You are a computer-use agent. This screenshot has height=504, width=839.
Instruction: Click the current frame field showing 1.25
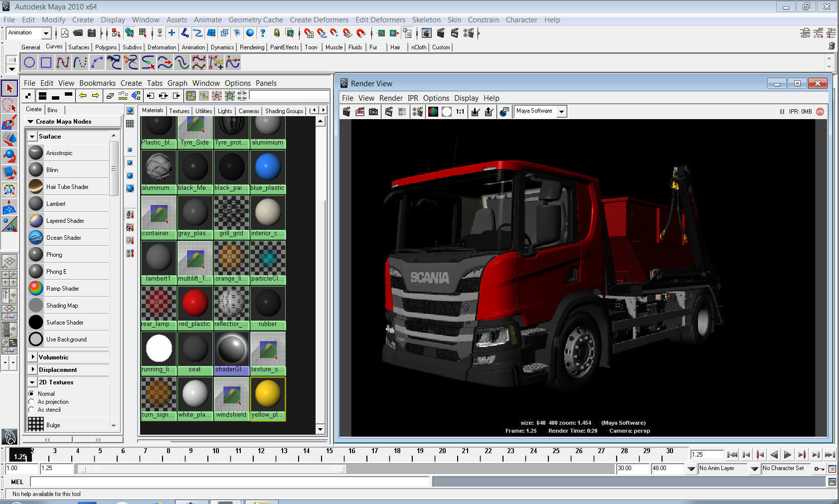707,455
